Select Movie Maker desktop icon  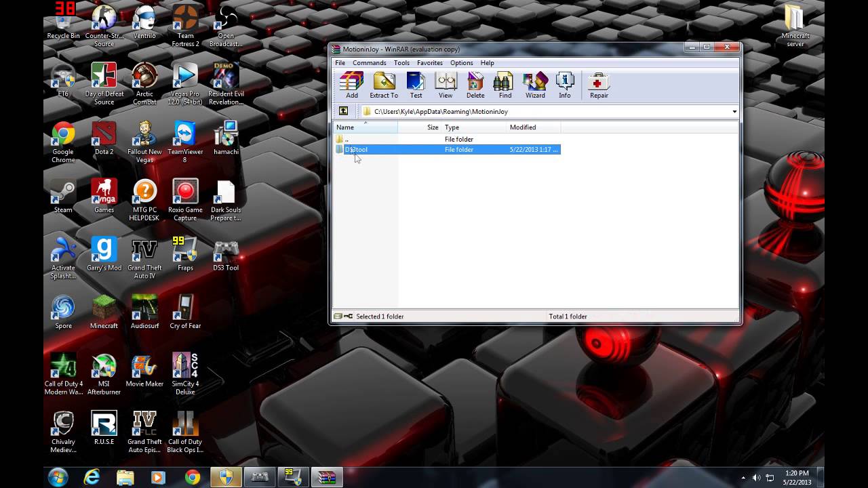point(144,370)
